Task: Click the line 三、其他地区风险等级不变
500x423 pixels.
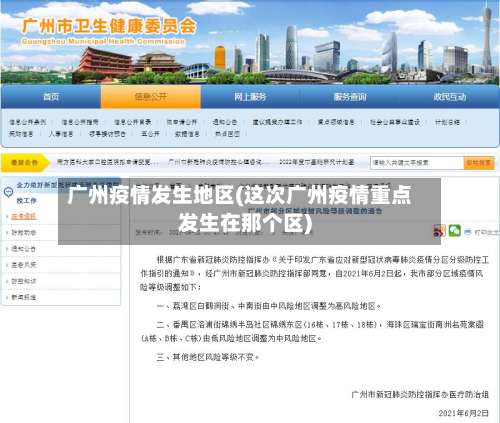Action: pos(208,357)
